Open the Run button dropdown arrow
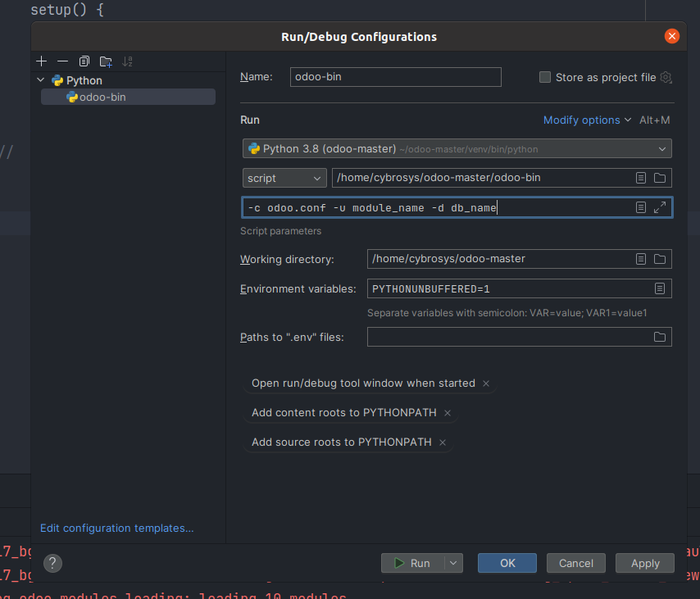This screenshot has width=700, height=599. click(x=453, y=563)
